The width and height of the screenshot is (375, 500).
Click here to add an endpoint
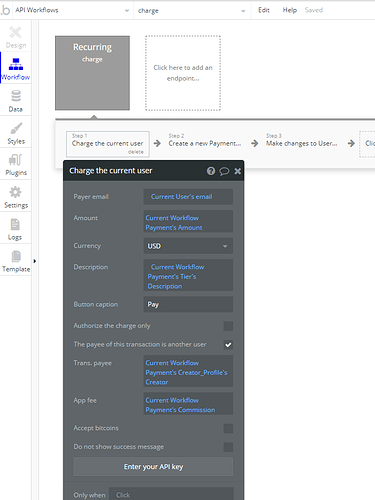pyautogui.click(x=183, y=73)
